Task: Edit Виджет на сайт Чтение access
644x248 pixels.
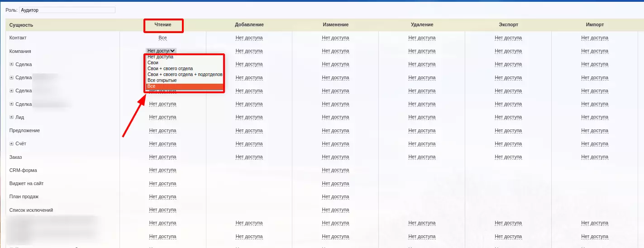Action: point(162,183)
